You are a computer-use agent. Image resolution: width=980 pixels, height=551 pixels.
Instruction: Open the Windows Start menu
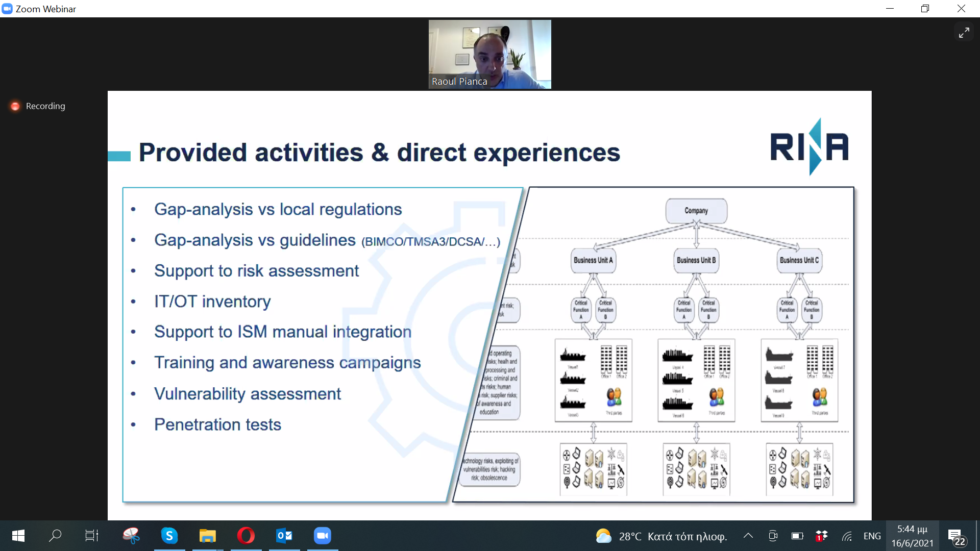[x=18, y=536]
